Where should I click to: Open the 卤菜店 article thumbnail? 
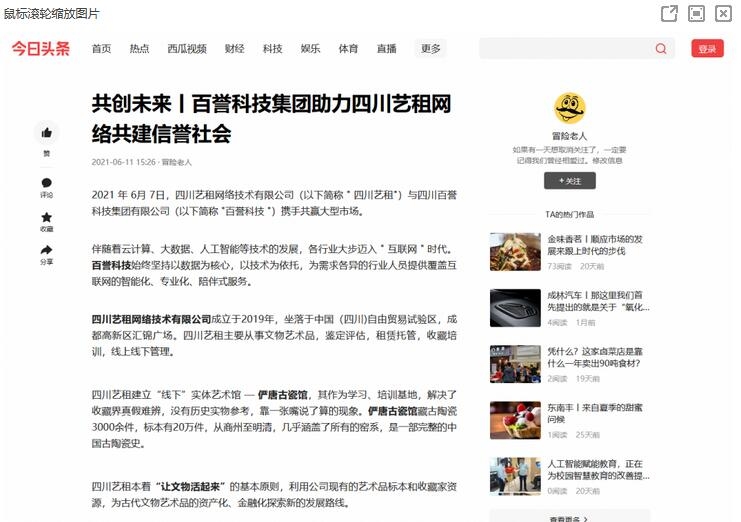515,364
